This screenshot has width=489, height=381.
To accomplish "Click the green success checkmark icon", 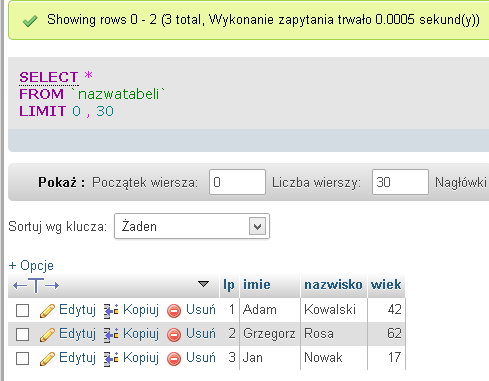I will [30, 21].
